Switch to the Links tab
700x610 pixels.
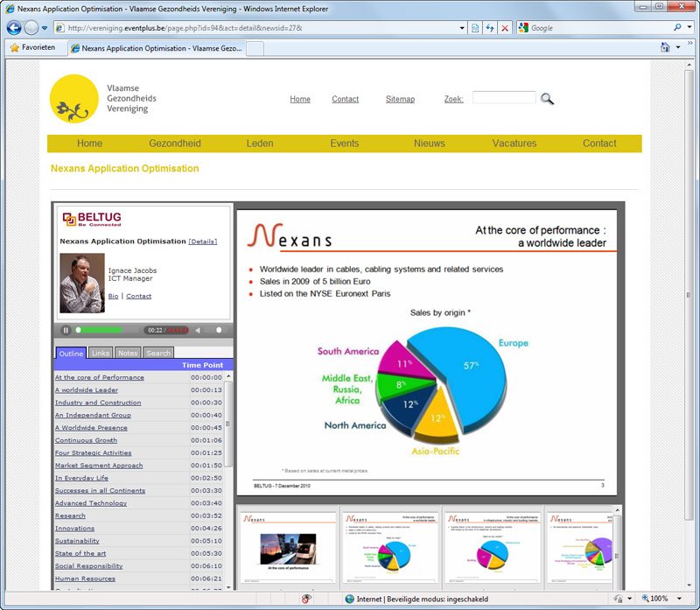[x=101, y=353]
